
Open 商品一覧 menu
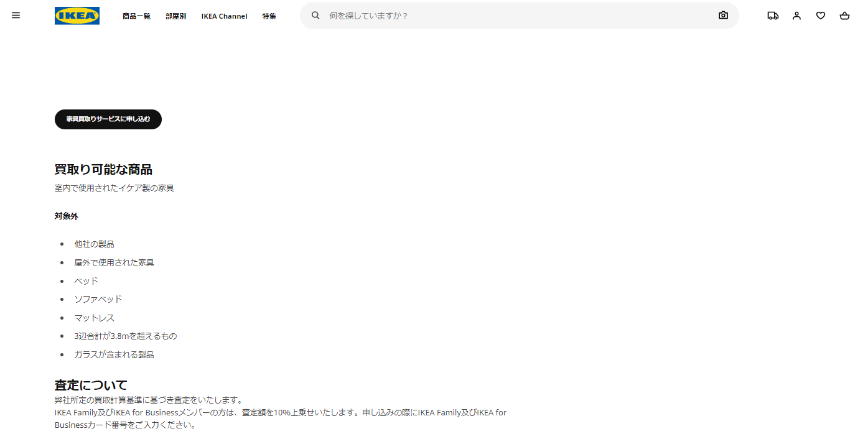click(136, 16)
